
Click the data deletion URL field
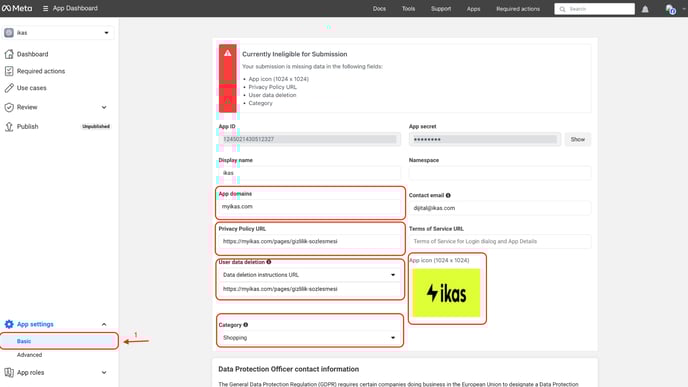(309, 289)
